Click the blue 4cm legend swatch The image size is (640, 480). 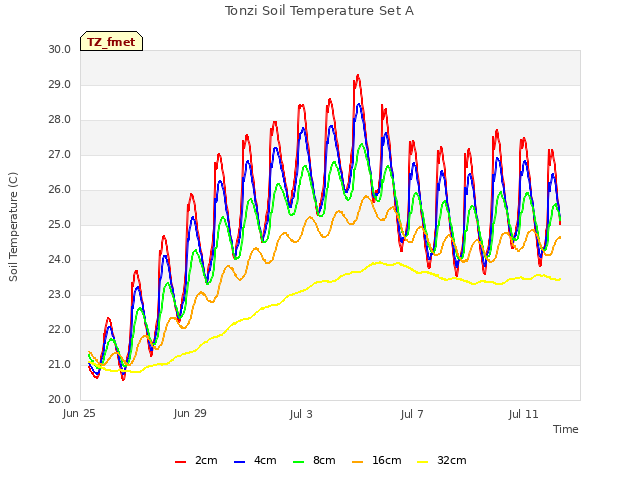(x=240, y=462)
